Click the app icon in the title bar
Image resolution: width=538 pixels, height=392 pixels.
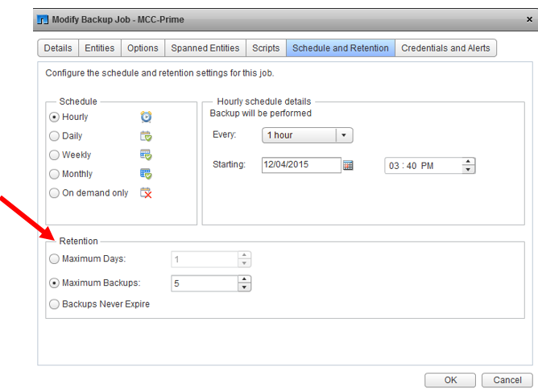click(43, 19)
